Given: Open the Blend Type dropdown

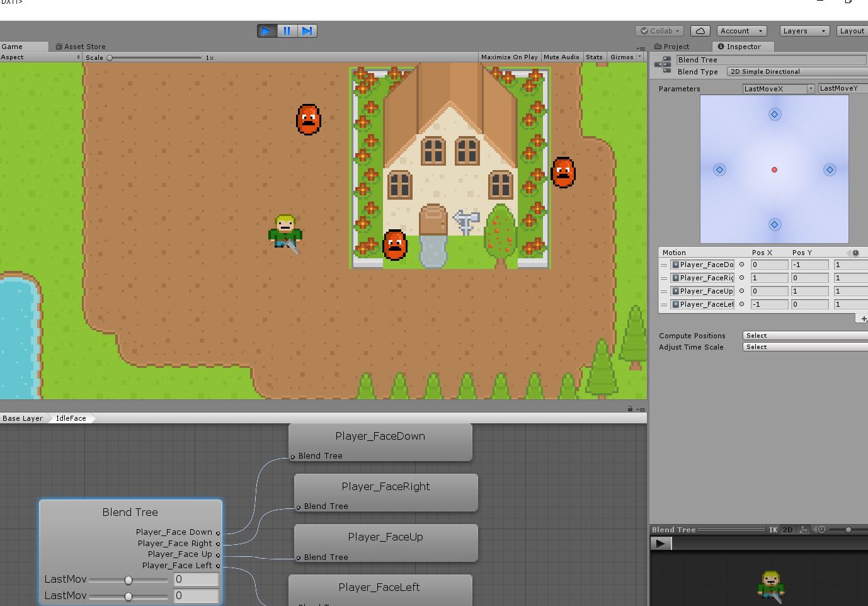Looking at the screenshot, I should click(x=798, y=72).
